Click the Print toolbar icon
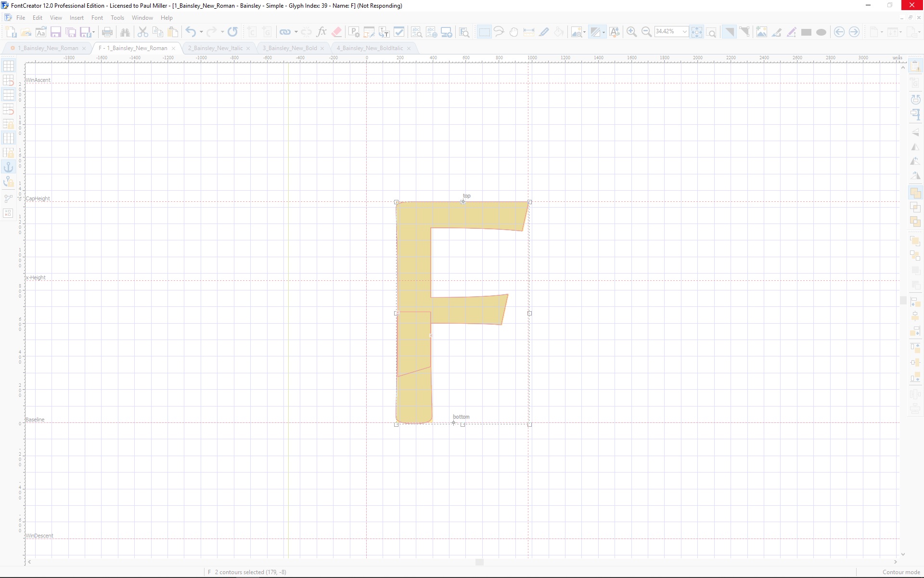The height and width of the screenshot is (578, 924). click(x=107, y=32)
